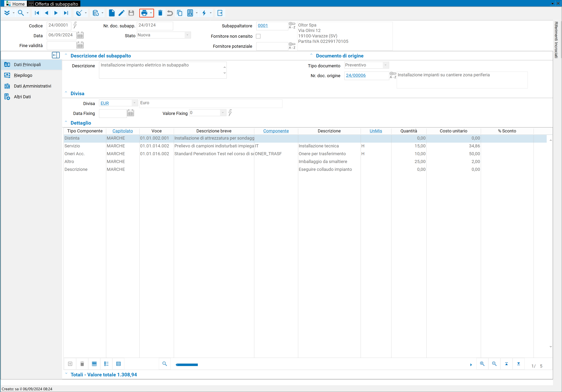Image resolution: width=562 pixels, height=392 pixels.
Task: Click the Fornitore potenziale input field
Action: click(272, 46)
